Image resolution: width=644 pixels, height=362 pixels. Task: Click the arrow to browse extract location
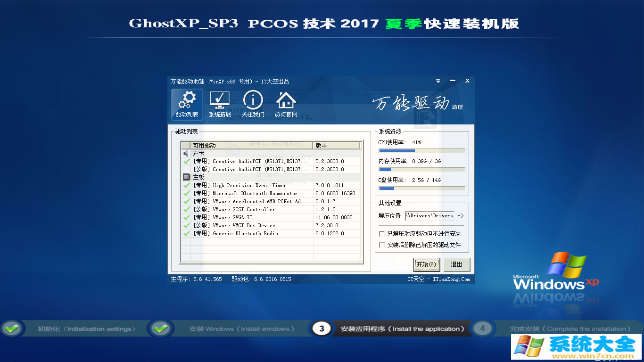[461, 216]
